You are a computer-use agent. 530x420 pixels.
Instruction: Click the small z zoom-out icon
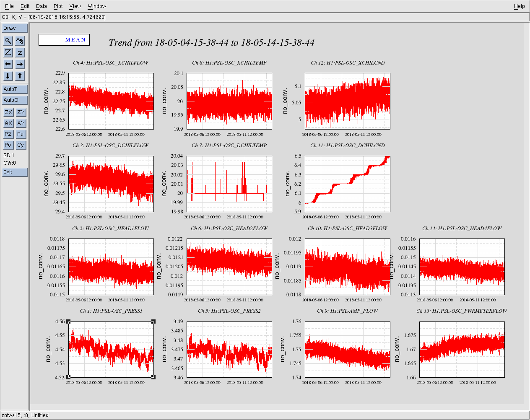coord(20,52)
